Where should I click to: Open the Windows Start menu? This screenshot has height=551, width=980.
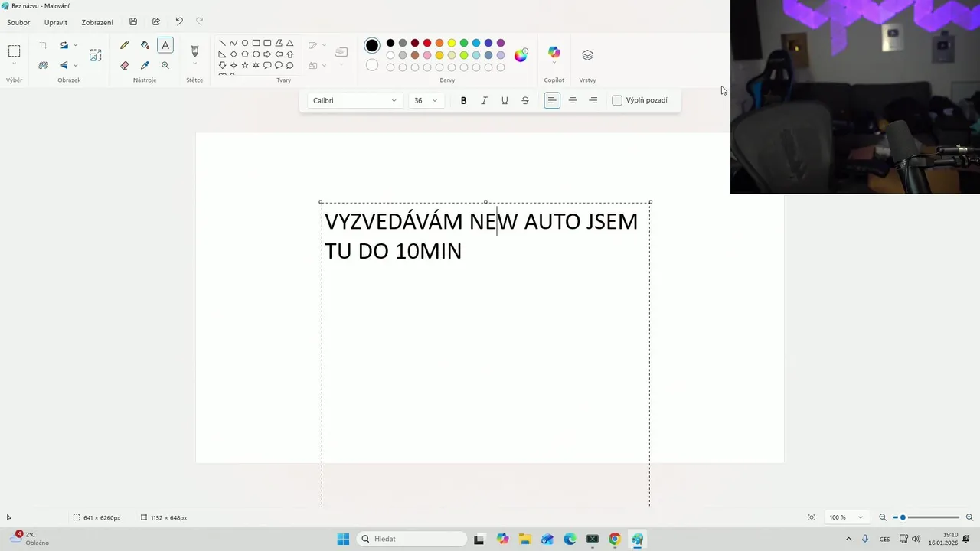pos(343,539)
